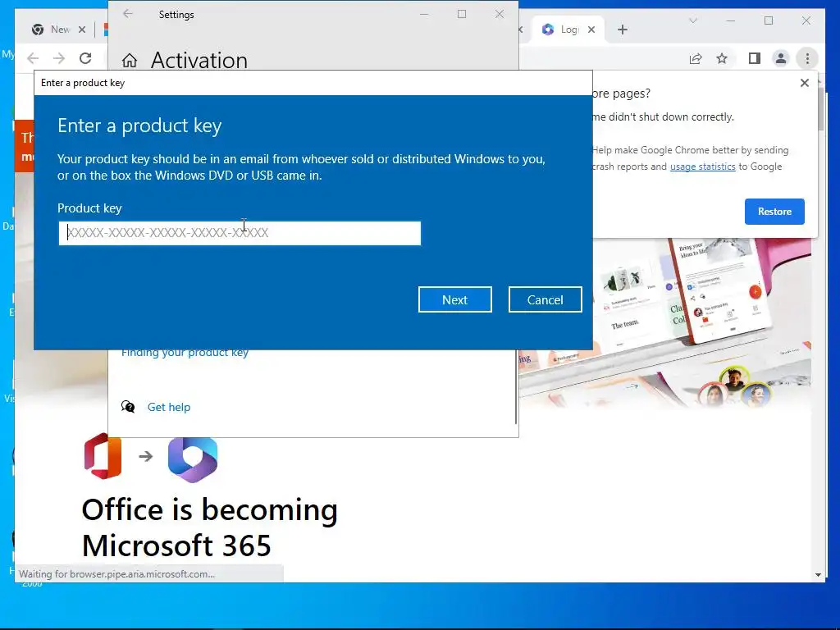Image resolution: width=840 pixels, height=630 pixels.
Task: Go back in Chrome browser
Action: coord(33,58)
